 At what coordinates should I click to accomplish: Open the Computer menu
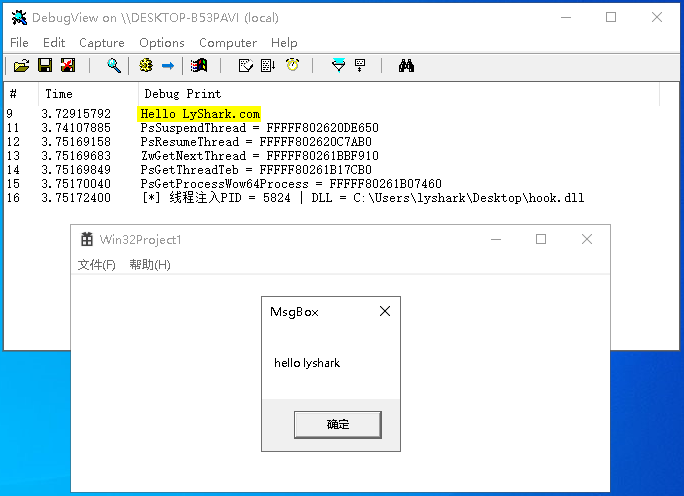[x=228, y=43]
